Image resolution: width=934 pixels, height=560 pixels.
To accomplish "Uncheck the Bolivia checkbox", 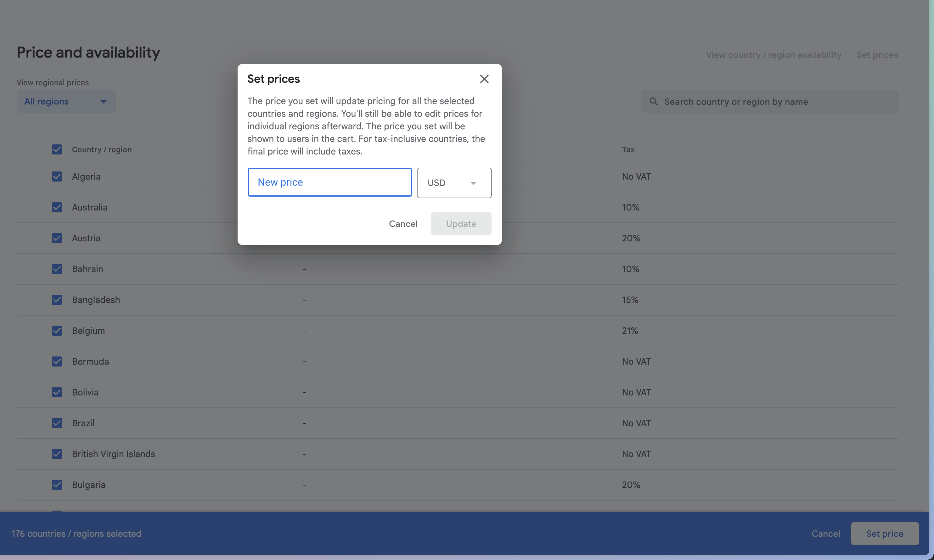I will coord(57,392).
